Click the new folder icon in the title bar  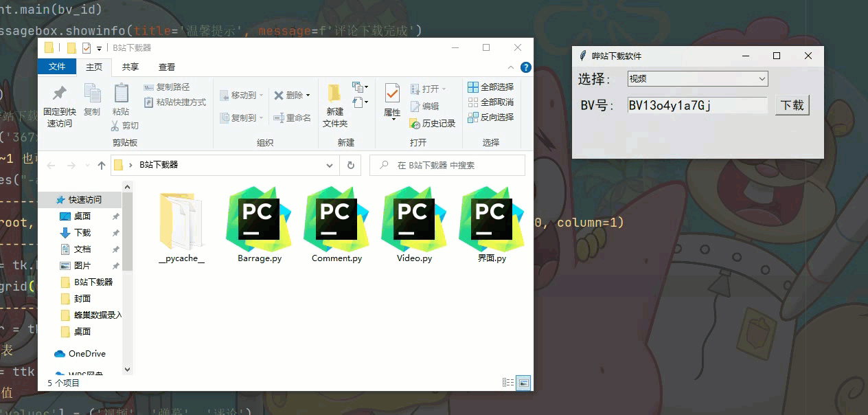[x=71, y=48]
